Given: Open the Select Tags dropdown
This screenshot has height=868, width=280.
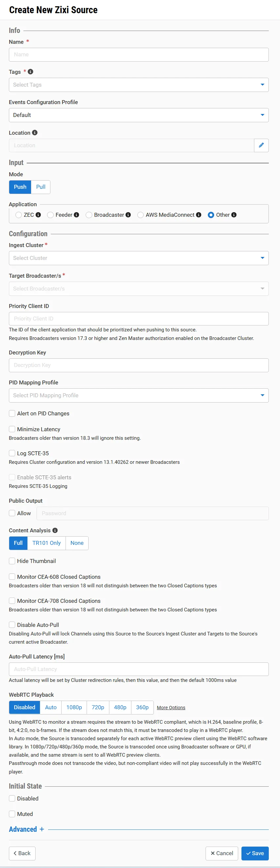Looking at the screenshot, I should coord(138,85).
